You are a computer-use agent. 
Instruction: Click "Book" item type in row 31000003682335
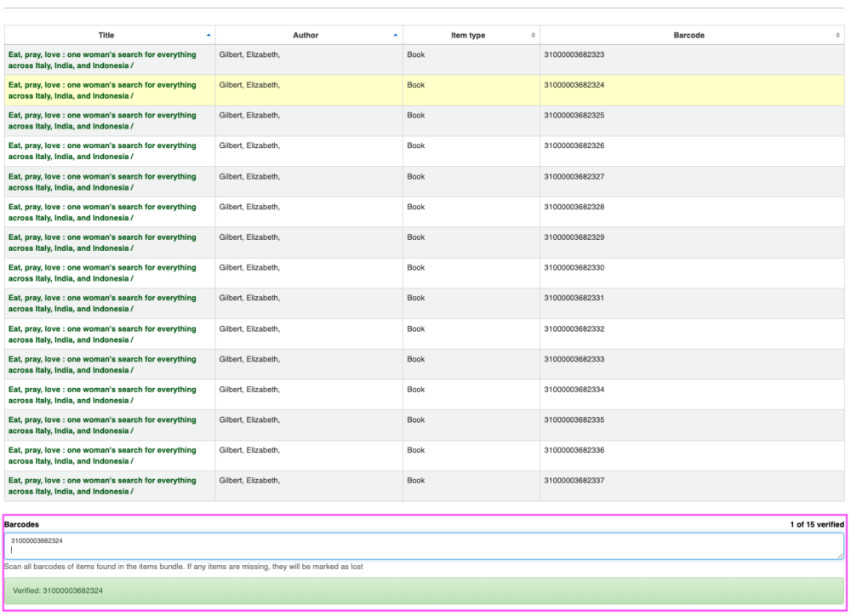tap(416, 420)
